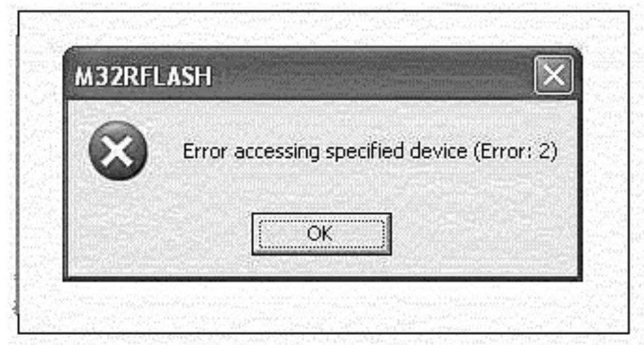Viewport: 644px width, 345px height.
Task: Acknowledge the device access error with OK
Action: 322,234
